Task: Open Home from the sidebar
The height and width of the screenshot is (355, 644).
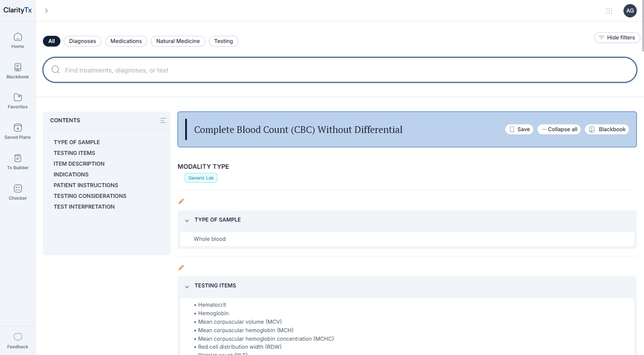Action: [x=17, y=40]
